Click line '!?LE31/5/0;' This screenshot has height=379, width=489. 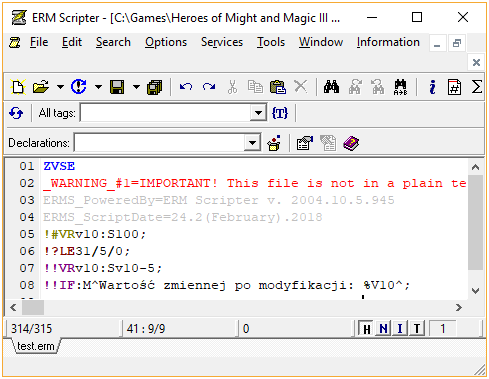[x=87, y=251]
